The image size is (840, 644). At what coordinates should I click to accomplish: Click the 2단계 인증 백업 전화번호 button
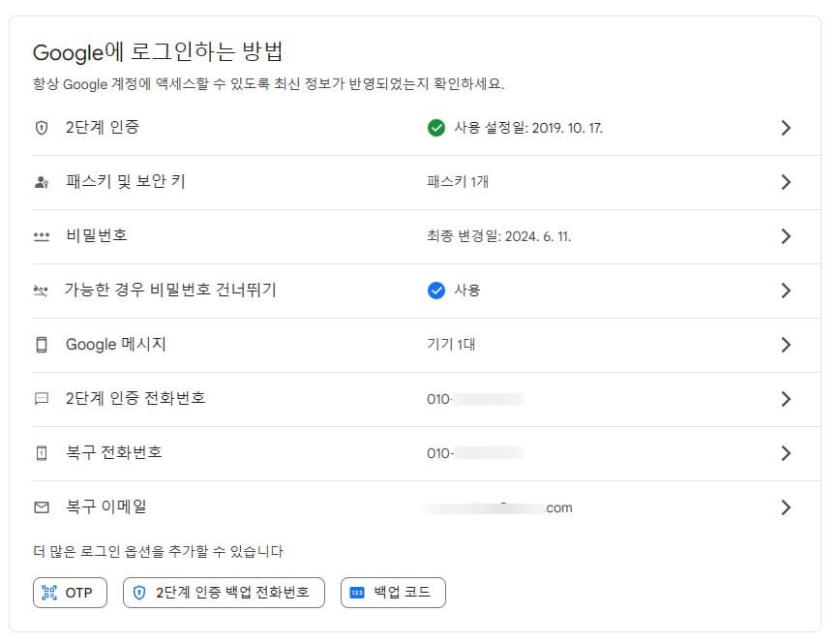223,592
